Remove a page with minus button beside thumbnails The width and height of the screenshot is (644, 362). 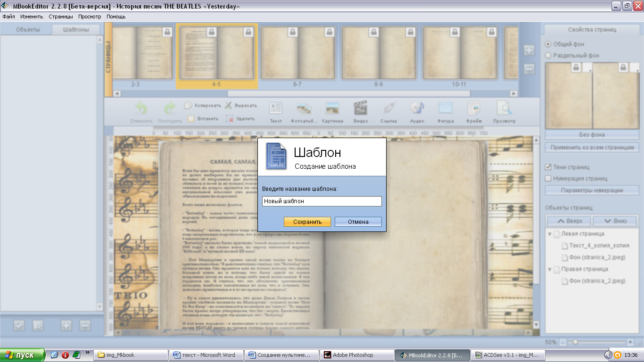(529, 69)
